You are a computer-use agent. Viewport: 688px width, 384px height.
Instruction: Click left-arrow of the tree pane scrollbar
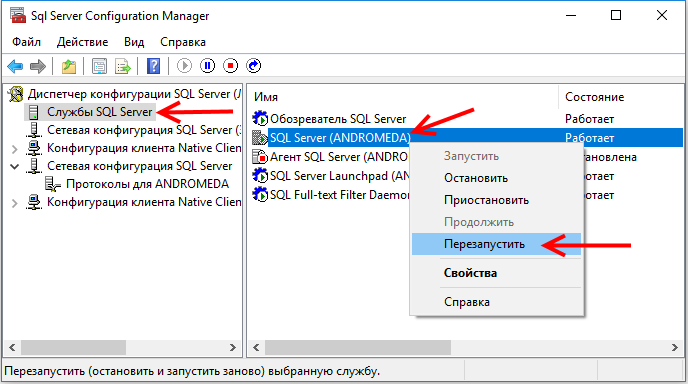(12, 348)
